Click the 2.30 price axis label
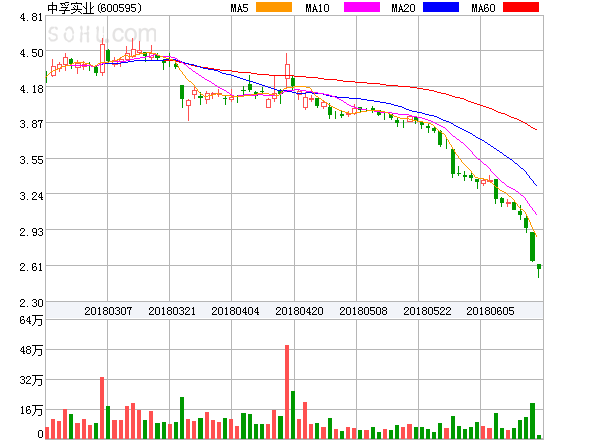 tap(31, 303)
